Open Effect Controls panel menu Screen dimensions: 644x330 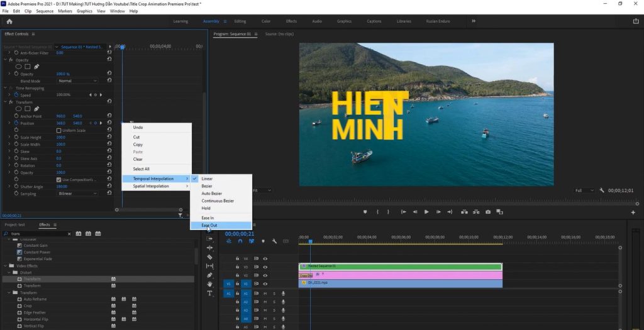[x=33, y=34]
